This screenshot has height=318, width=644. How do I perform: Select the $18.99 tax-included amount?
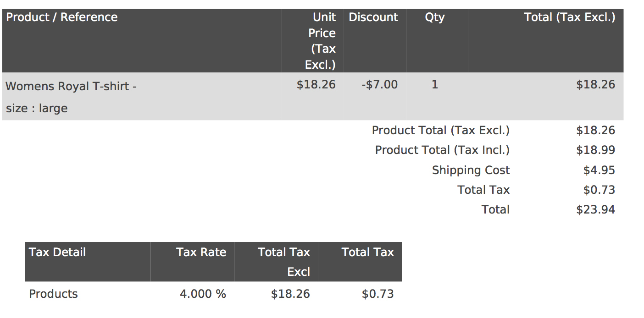[595, 150]
